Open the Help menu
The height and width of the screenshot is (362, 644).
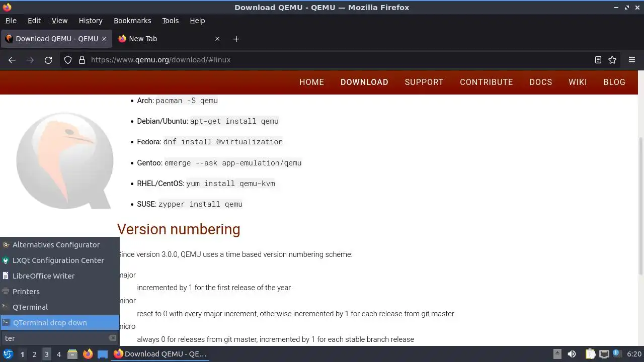[197, 21]
